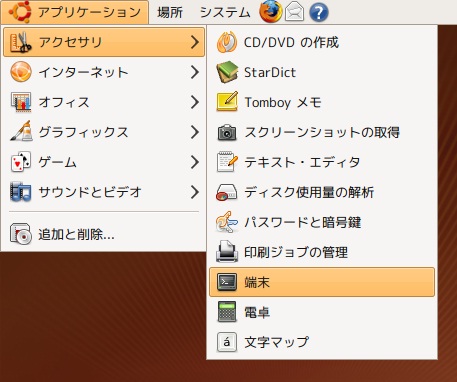The image size is (457, 382).
Task: Open the アプリケーション menu
Action: (75, 12)
